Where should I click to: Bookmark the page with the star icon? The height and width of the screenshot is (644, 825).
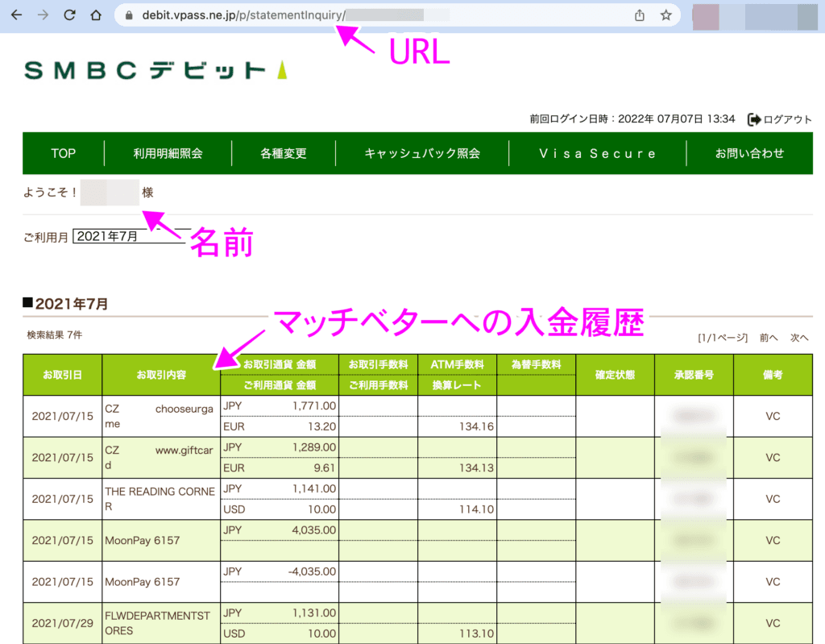666,15
